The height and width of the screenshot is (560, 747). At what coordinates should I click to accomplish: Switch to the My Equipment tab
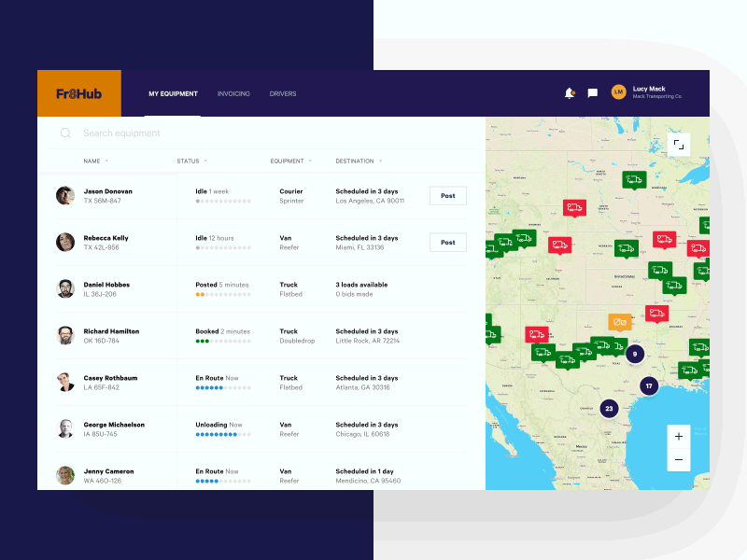173,94
